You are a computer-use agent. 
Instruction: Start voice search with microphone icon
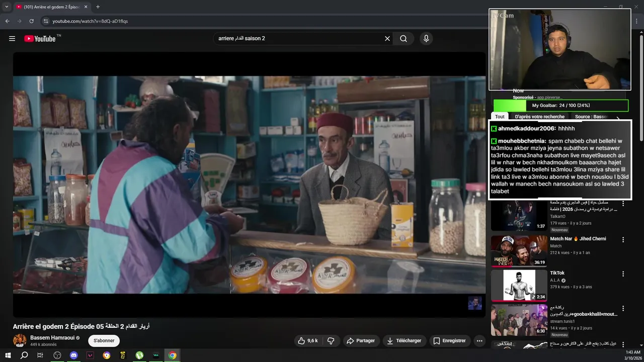pyautogui.click(x=426, y=39)
